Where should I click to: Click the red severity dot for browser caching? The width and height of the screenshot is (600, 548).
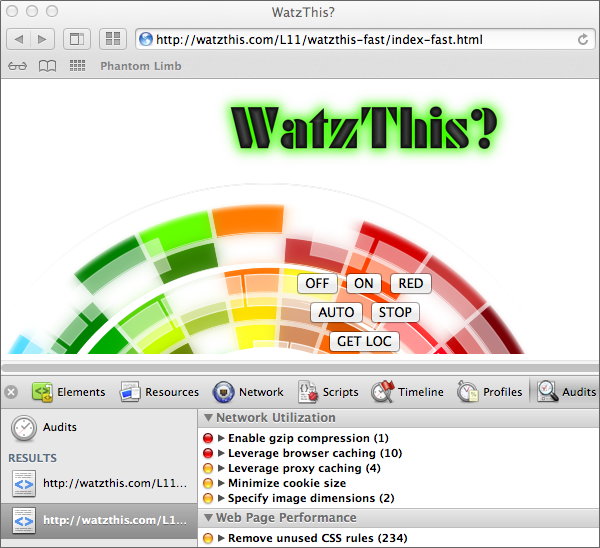tap(208, 453)
